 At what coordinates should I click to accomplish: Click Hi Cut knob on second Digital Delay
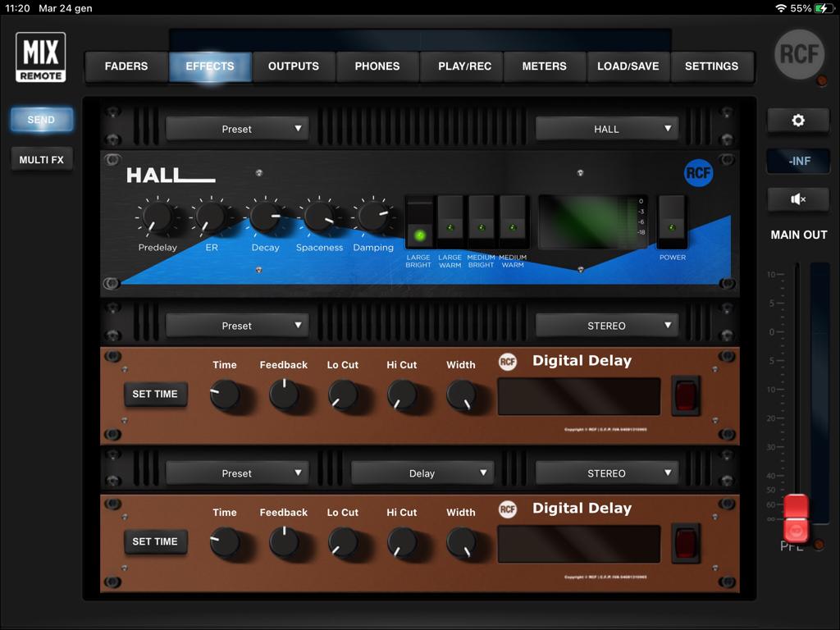[x=402, y=543]
